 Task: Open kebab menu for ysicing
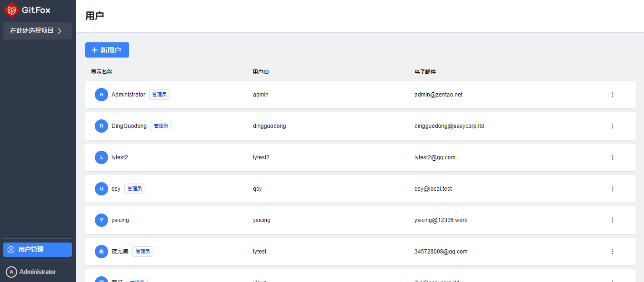(x=613, y=220)
